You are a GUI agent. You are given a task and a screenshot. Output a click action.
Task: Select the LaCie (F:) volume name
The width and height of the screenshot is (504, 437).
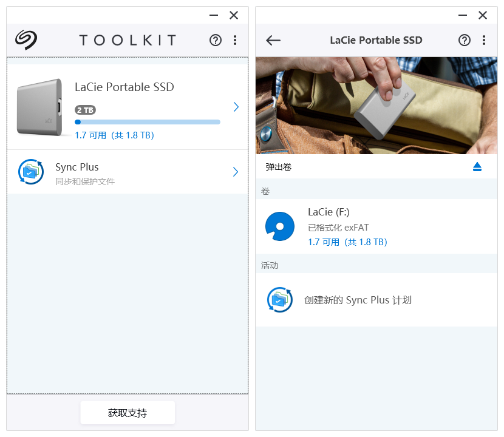pos(329,212)
